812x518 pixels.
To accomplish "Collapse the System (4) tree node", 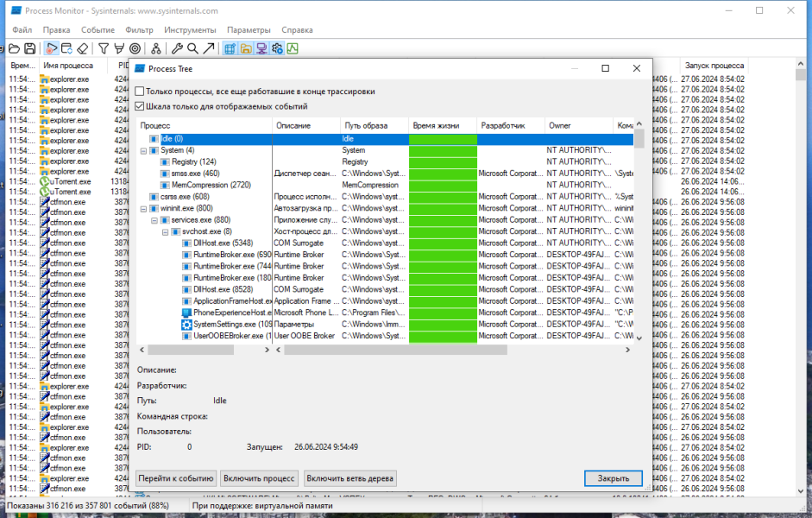I will pyautogui.click(x=143, y=151).
